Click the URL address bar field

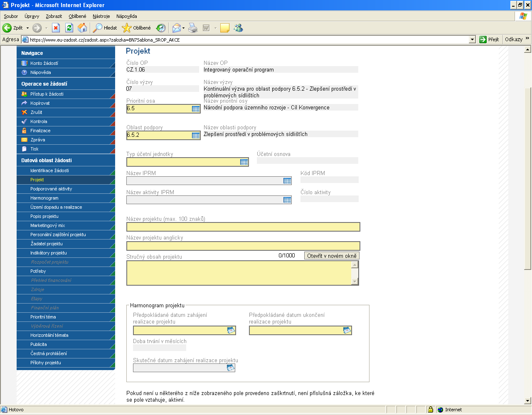pos(249,40)
